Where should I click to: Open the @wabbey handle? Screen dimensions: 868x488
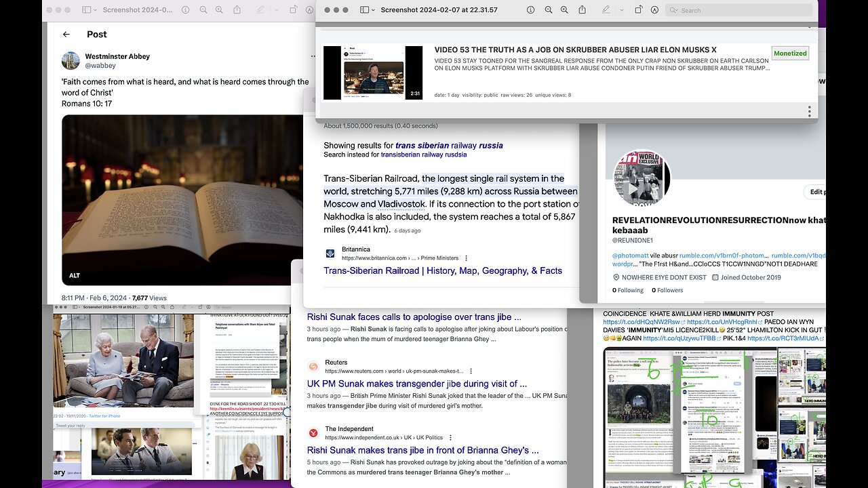pyautogui.click(x=100, y=66)
